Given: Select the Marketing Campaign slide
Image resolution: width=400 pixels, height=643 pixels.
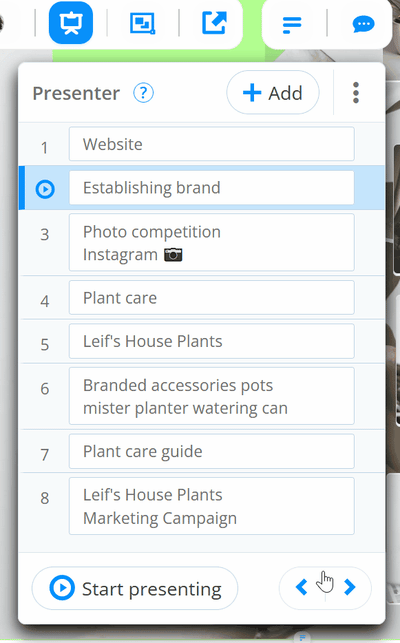Looking at the screenshot, I should coord(212,506).
